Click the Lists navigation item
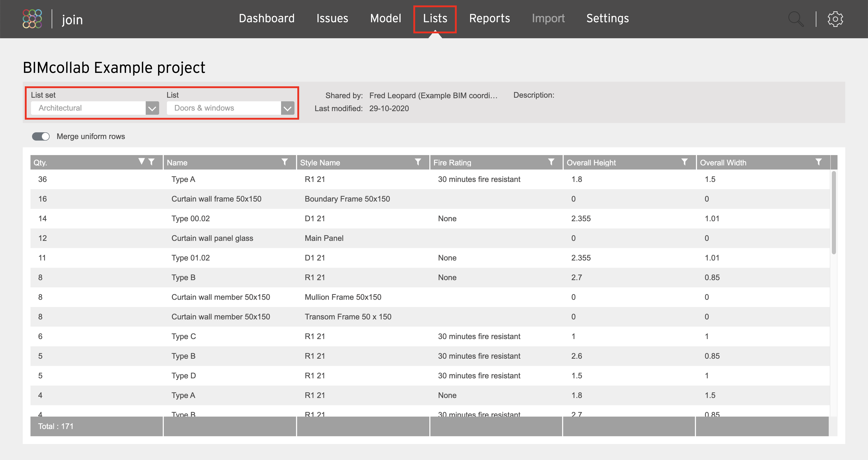Image resolution: width=868 pixels, height=460 pixels. 435,18
